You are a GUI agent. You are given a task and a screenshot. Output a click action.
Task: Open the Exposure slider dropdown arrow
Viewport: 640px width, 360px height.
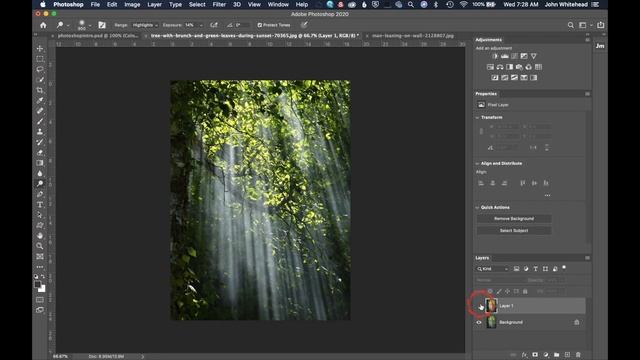tap(201, 25)
